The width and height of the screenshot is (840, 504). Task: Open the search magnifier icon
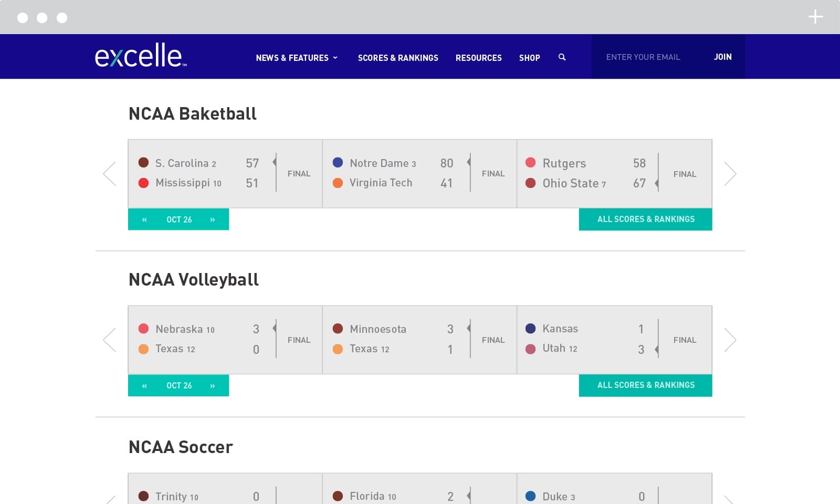(x=562, y=57)
